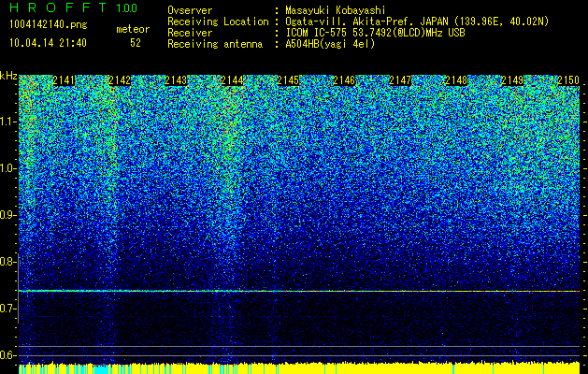Click the HROFFT title text
The image size is (588, 374).
click(x=59, y=7)
